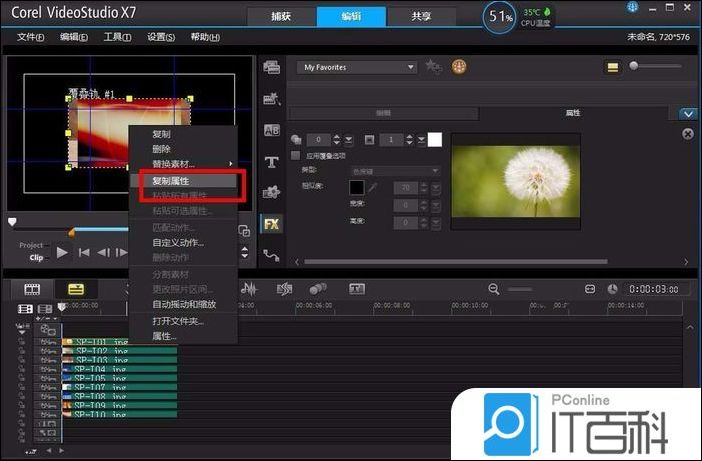The image size is (702, 461).
Task: Click the border frame icon beside value 1
Action: 369,140
